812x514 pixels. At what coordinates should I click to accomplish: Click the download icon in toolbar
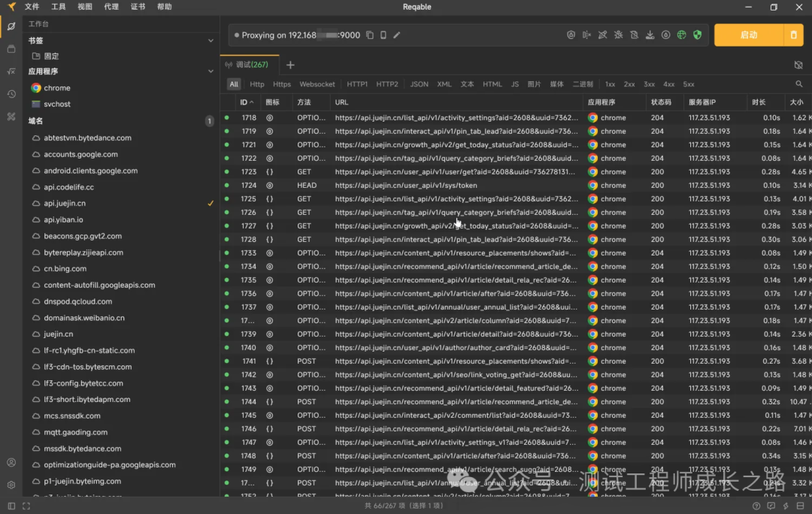(x=650, y=35)
